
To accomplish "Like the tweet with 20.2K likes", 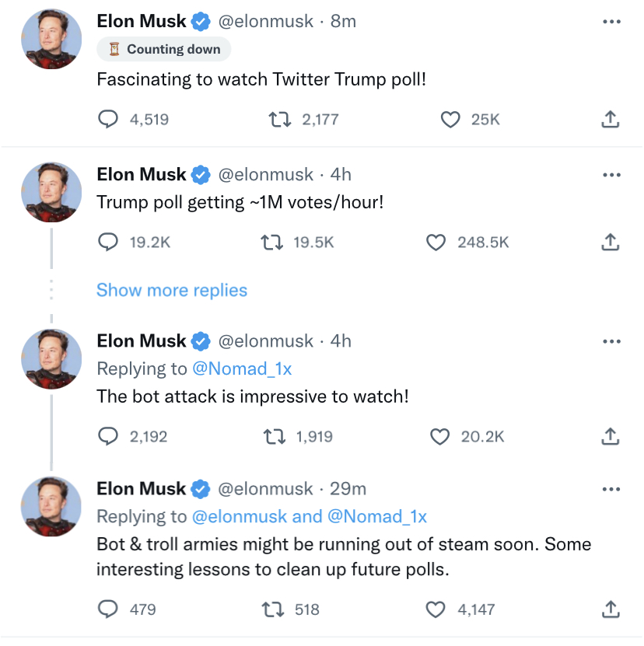I will (x=440, y=437).
